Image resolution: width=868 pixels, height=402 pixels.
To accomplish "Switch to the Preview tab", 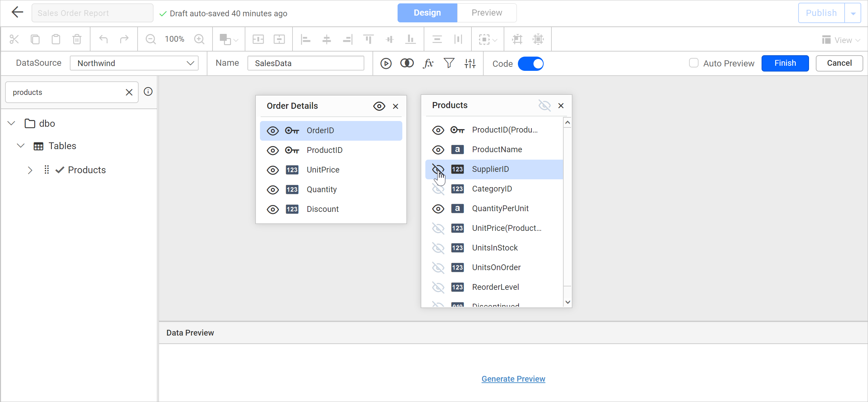I will click(487, 13).
